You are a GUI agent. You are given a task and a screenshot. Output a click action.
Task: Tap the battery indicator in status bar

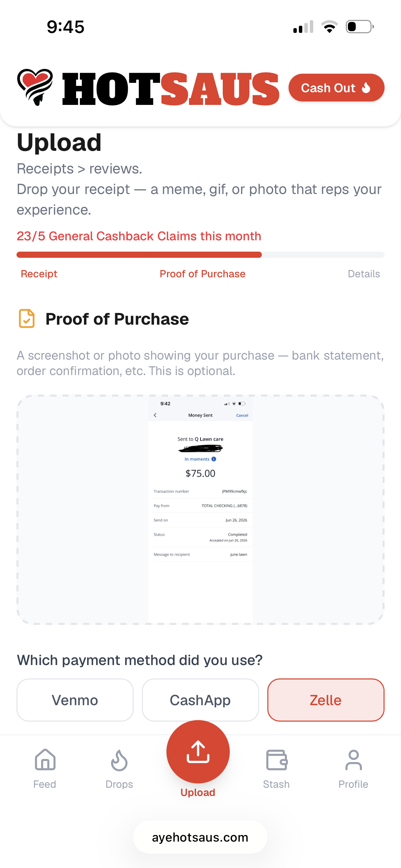click(360, 27)
